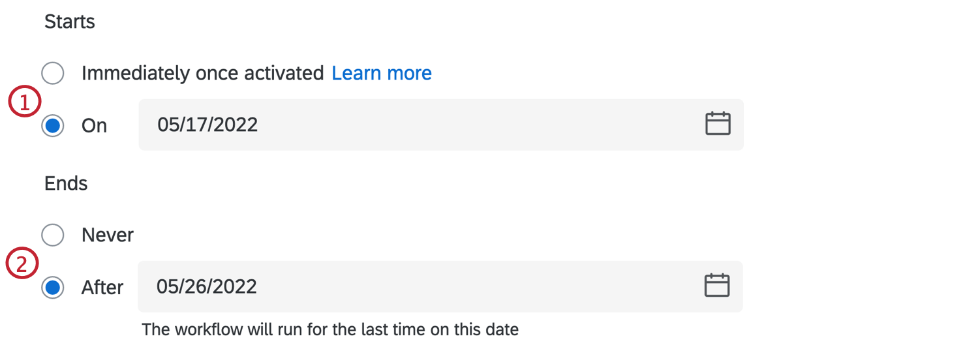Click the 05/17/2022 date text
The image size is (980, 364).
click(207, 125)
